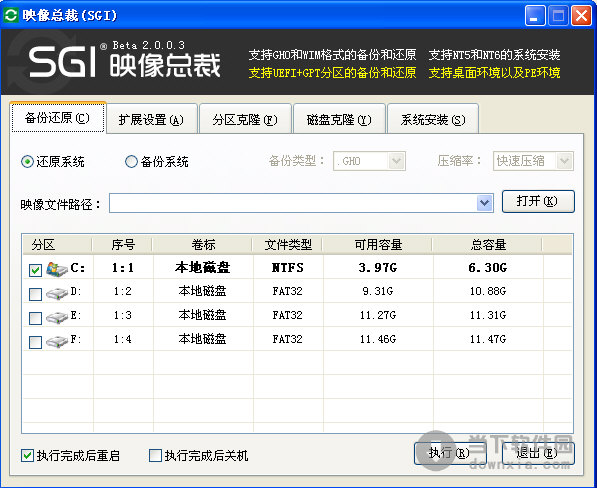Enable 执行完成后关机 checkbox
597x488 pixels.
(x=155, y=455)
